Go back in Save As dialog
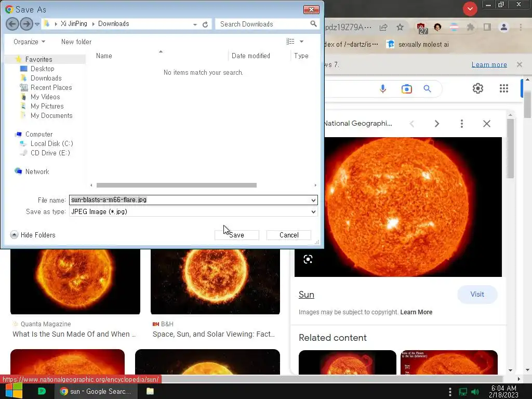Image resolution: width=532 pixels, height=399 pixels. [x=12, y=24]
